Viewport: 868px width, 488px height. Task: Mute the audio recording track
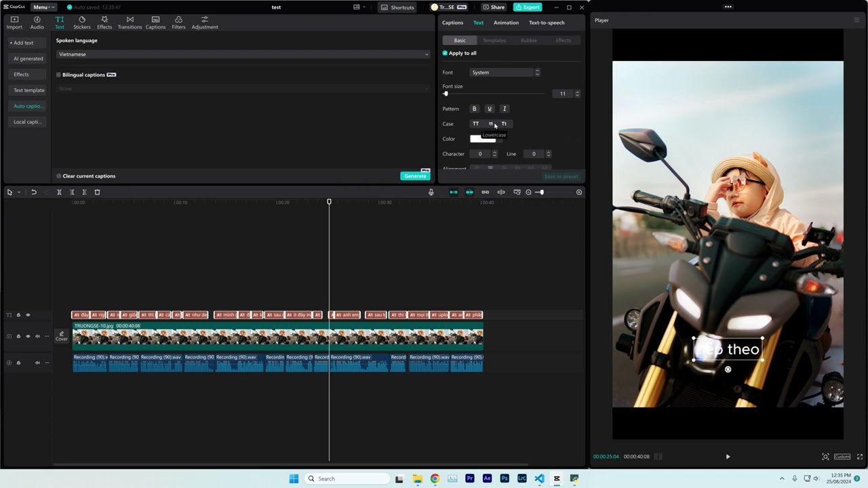(x=37, y=363)
